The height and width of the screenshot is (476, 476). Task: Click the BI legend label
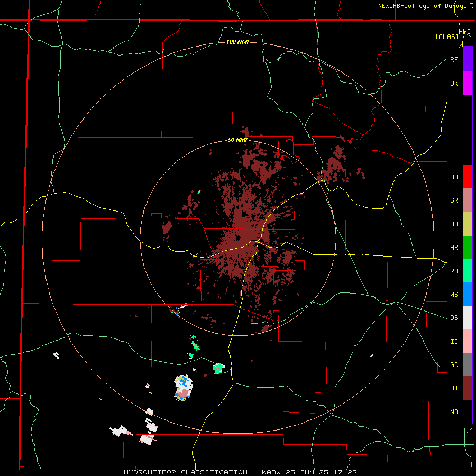coord(454,388)
